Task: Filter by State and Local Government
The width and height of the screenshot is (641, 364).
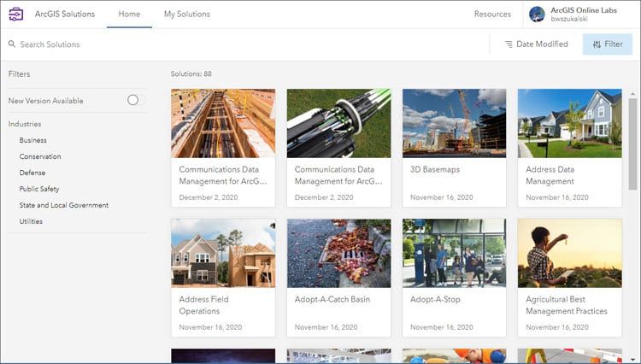Action: (64, 205)
